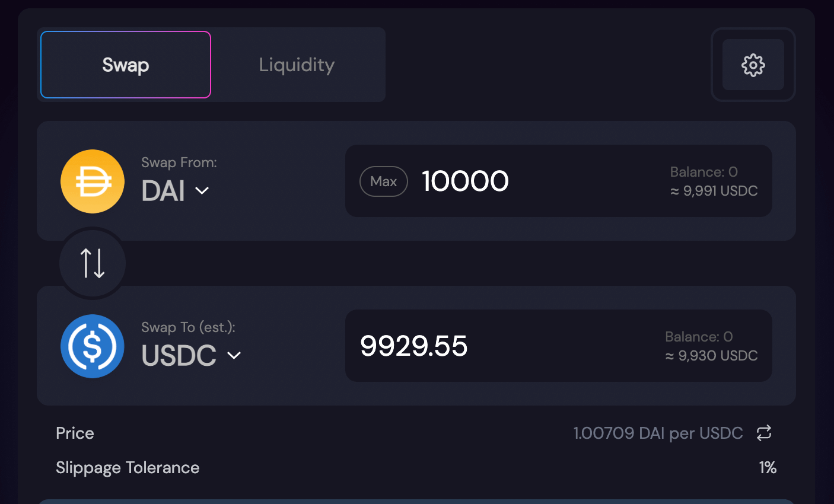Screen dimensions: 834x504
Task: Click the DAI token logo
Action: 93,181
